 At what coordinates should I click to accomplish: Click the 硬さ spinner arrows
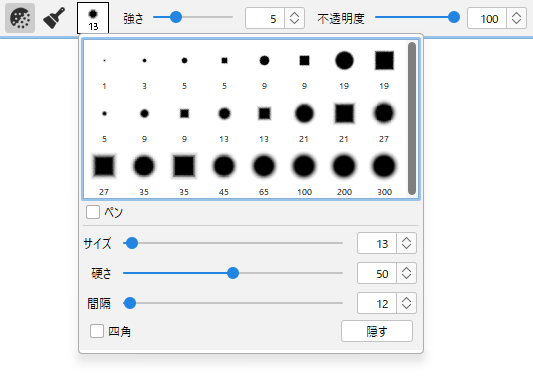(406, 273)
